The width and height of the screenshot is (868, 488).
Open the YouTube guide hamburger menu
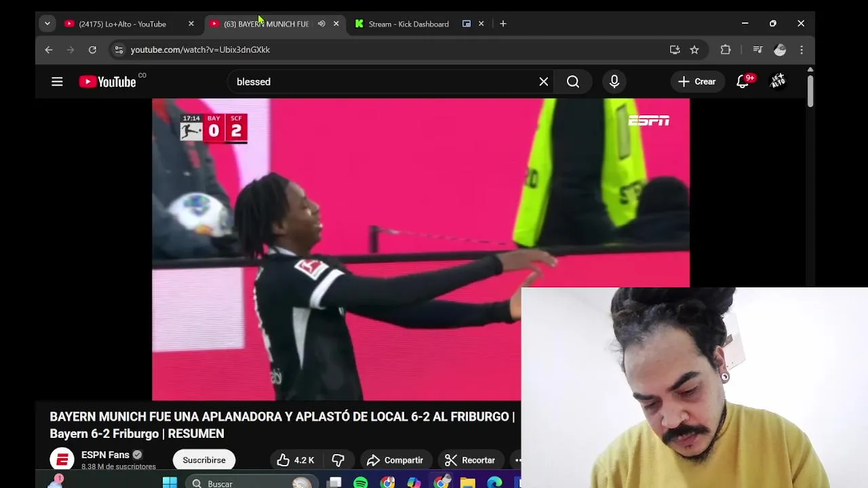tap(57, 82)
